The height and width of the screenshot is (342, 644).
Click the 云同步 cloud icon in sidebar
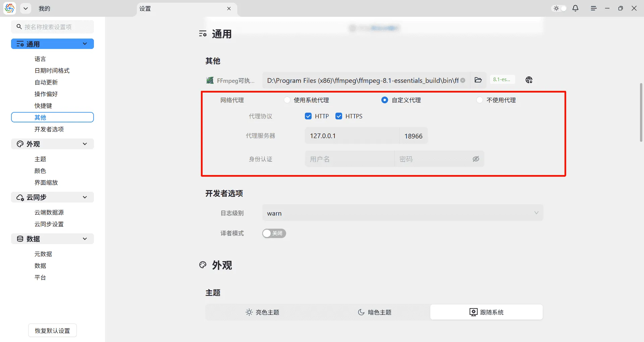pos(20,197)
